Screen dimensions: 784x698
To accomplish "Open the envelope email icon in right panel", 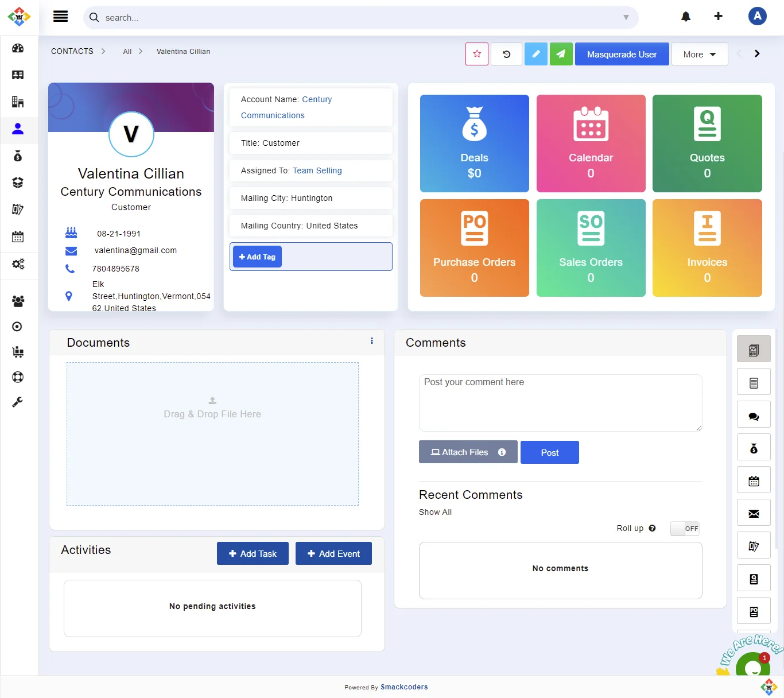I will point(754,514).
